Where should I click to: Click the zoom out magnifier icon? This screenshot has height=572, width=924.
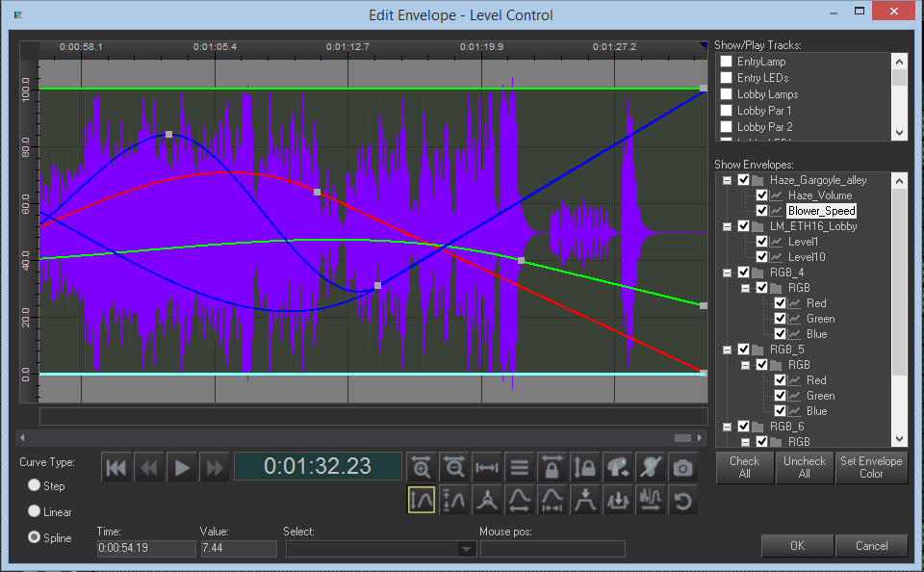pyautogui.click(x=453, y=468)
